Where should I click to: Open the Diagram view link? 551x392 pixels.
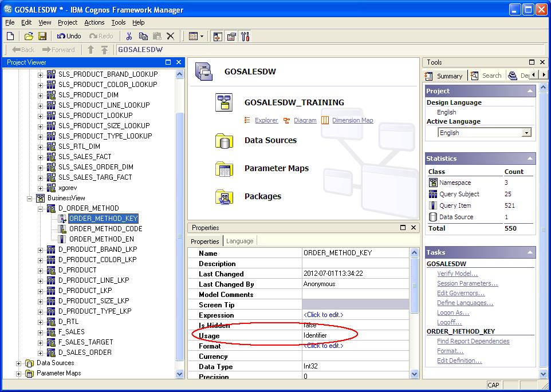click(305, 121)
